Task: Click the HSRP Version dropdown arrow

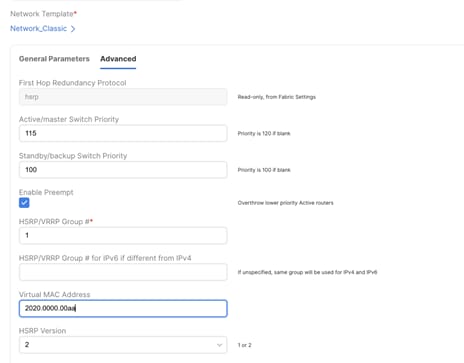Action: pyautogui.click(x=219, y=345)
